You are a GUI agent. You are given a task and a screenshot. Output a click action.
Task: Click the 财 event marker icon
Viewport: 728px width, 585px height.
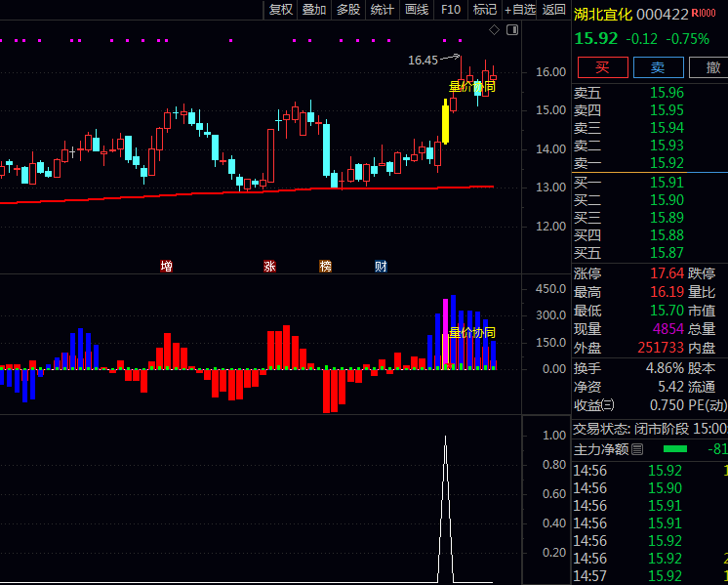click(381, 267)
